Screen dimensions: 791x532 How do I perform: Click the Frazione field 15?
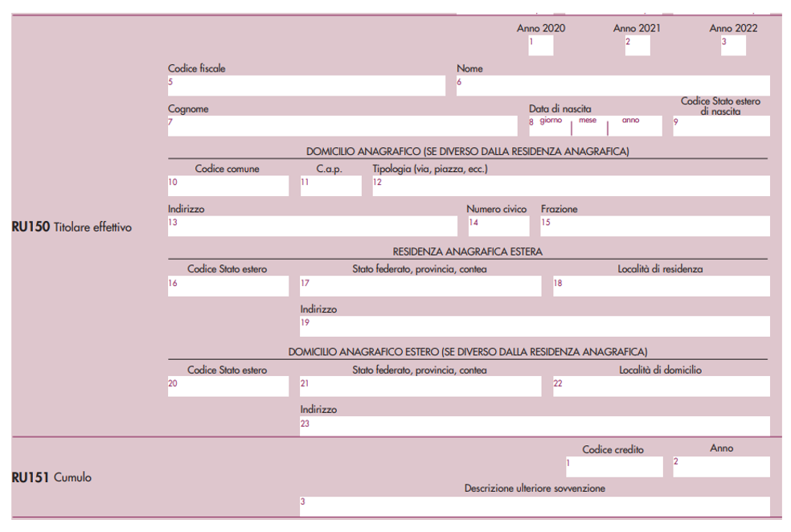click(x=655, y=226)
